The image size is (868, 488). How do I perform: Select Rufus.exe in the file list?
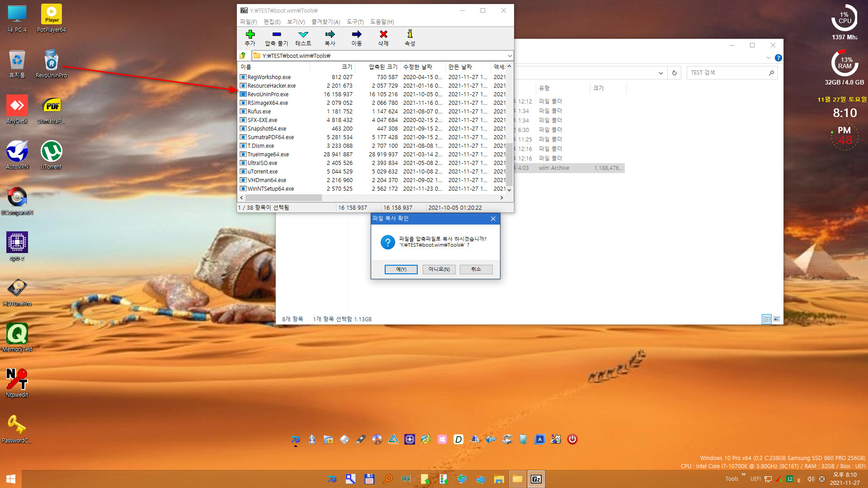(259, 112)
